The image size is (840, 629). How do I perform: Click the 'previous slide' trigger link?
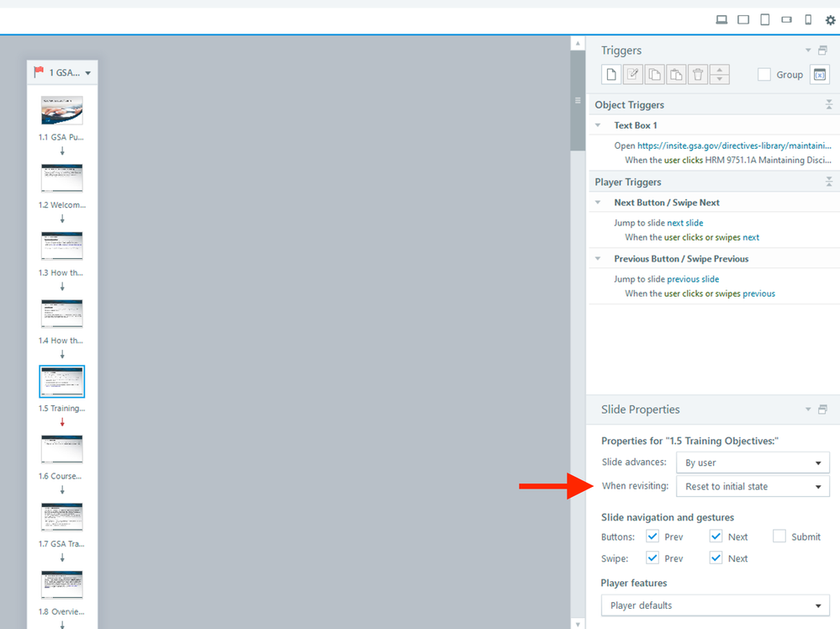tap(693, 278)
